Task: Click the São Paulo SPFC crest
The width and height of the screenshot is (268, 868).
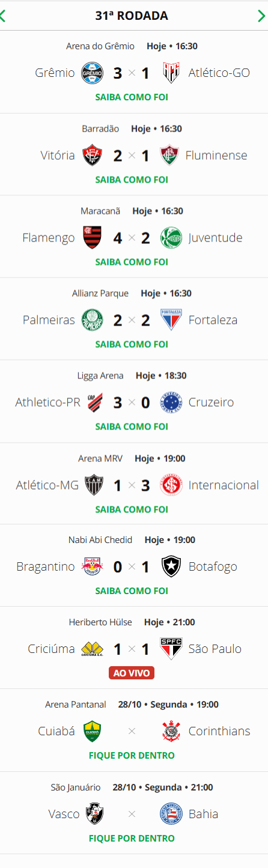Action: tap(171, 649)
